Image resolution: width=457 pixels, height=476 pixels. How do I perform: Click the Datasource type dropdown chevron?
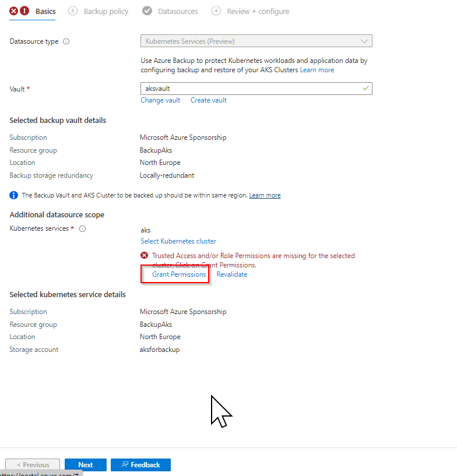click(364, 41)
